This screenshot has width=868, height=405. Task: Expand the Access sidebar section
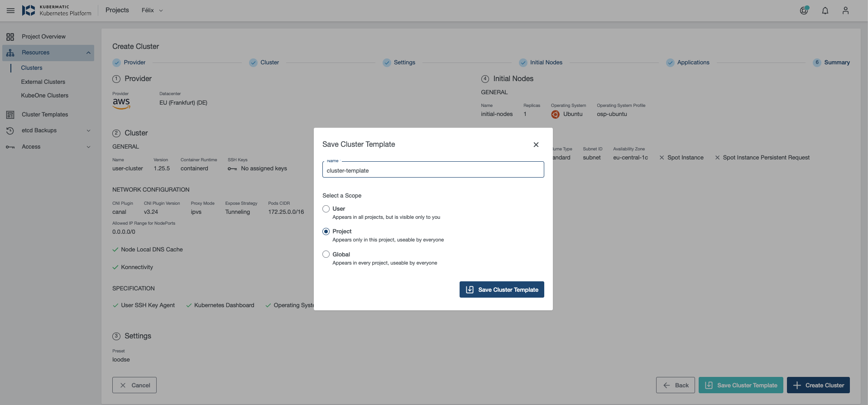click(88, 147)
